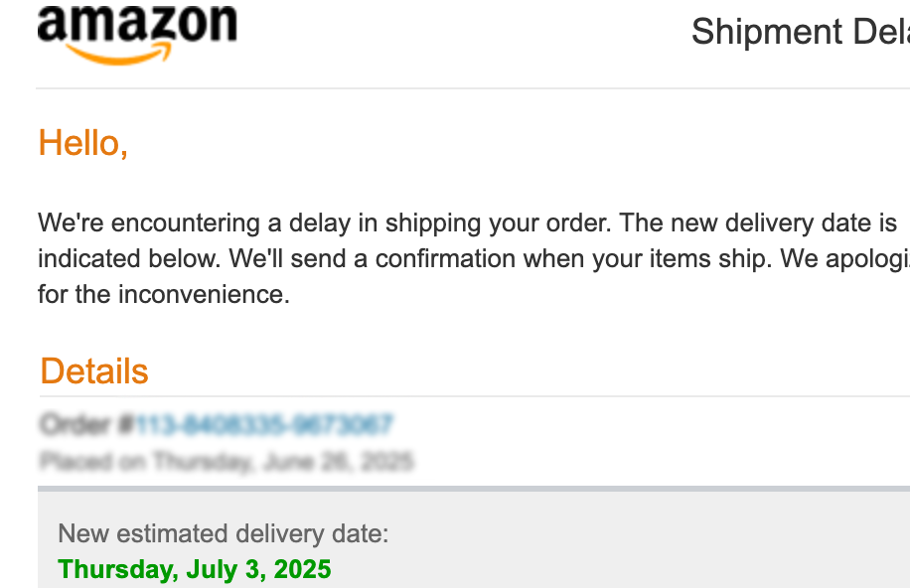Click the Shipment Delay header title

(801, 32)
